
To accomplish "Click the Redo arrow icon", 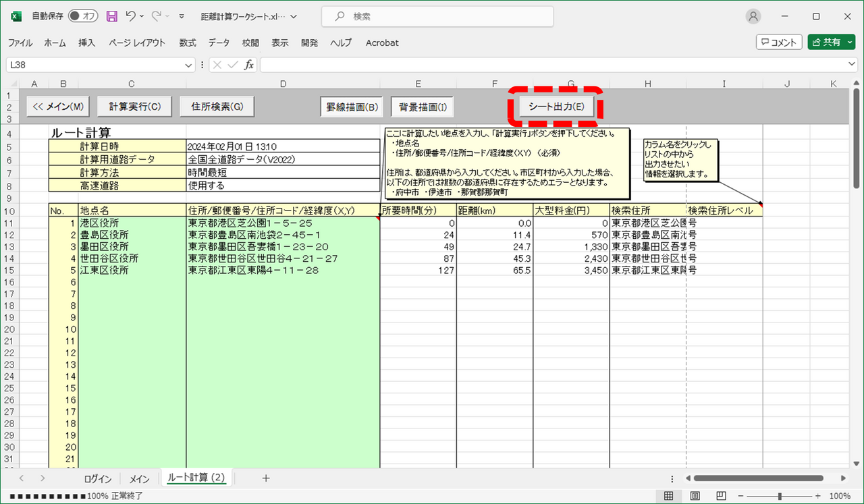I will [x=156, y=16].
